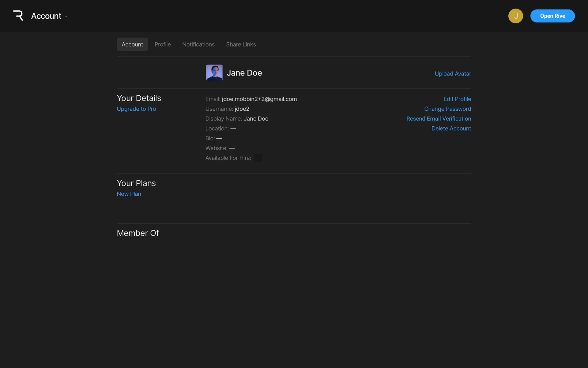Open the yellow J user avatar
The width and height of the screenshot is (588, 368).
click(515, 16)
